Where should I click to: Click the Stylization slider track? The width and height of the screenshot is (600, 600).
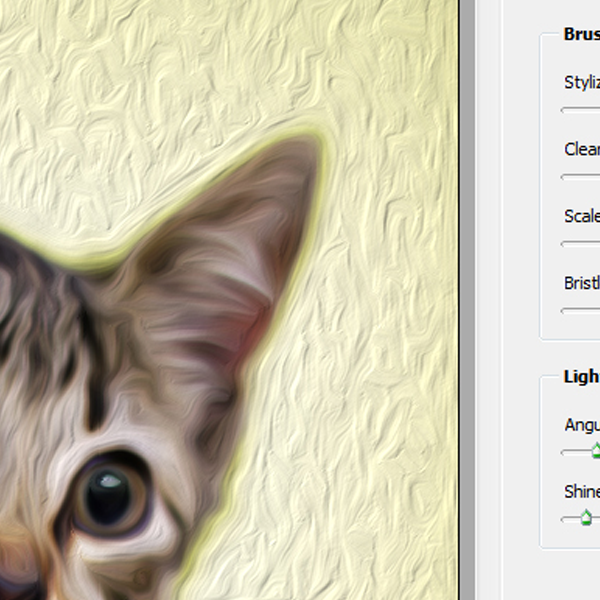(x=580, y=111)
